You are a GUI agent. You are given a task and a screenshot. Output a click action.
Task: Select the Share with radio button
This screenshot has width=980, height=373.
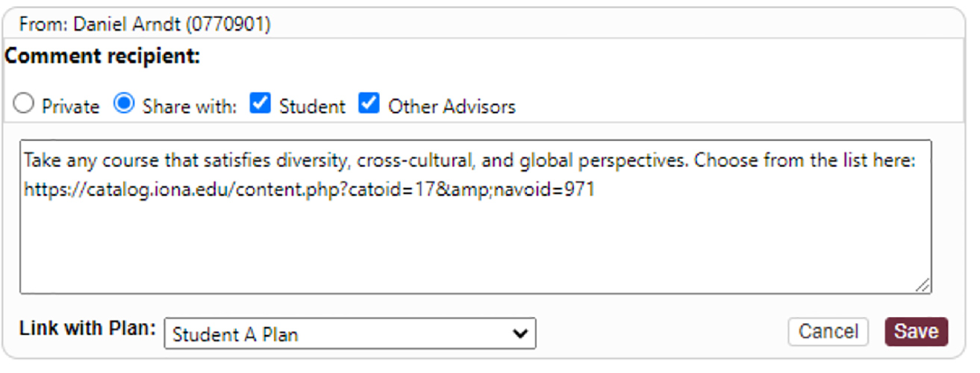click(x=123, y=105)
